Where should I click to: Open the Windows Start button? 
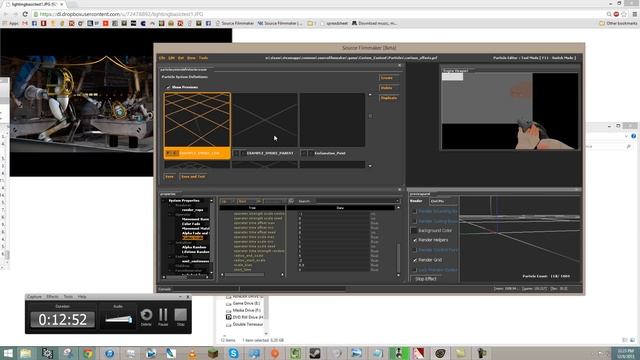pyautogui.click(x=7, y=353)
